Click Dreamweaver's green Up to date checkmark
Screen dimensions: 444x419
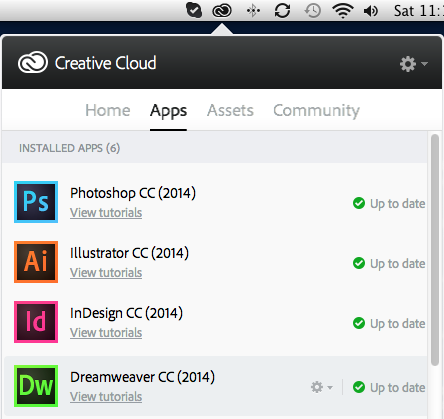click(x=359, y=387)
